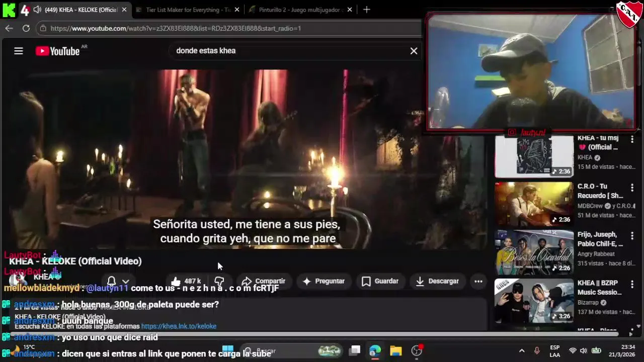The height and width of the screenshot is (362, 644).
Task: Open options menu for the Frijo, Juseph video
Action: click(632, 235)
